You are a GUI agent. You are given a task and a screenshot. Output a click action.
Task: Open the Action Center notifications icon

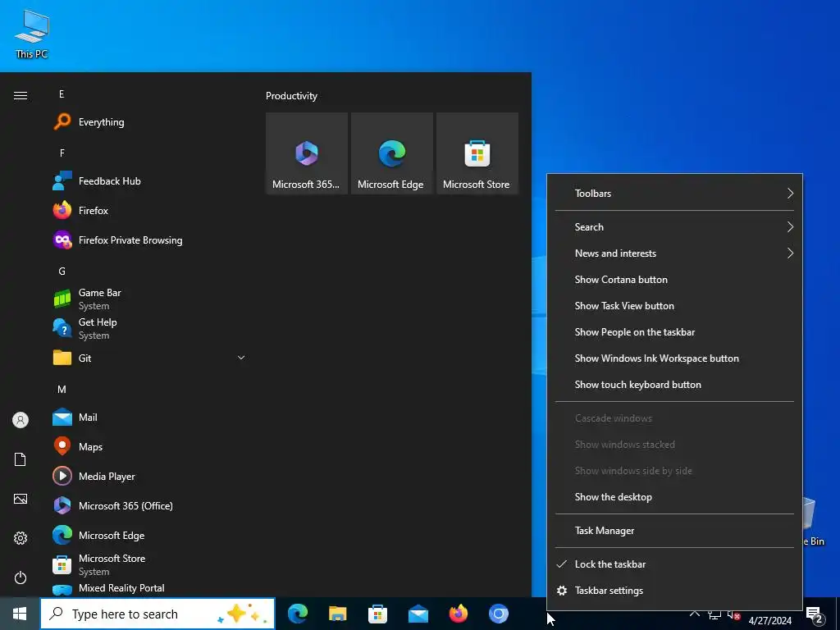pyautogui.click(x=815, y=614)
